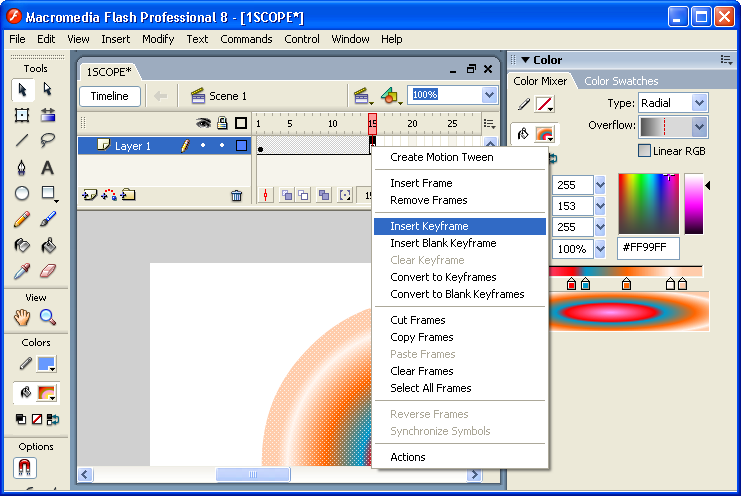
Task: Select the Free Transform tool
Action: 22,115
